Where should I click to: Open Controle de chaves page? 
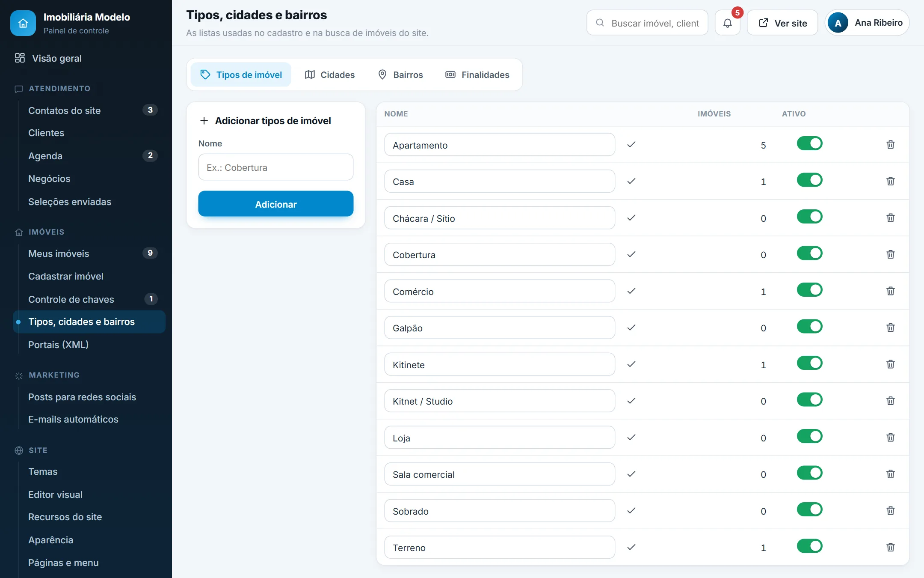point(89,299)
